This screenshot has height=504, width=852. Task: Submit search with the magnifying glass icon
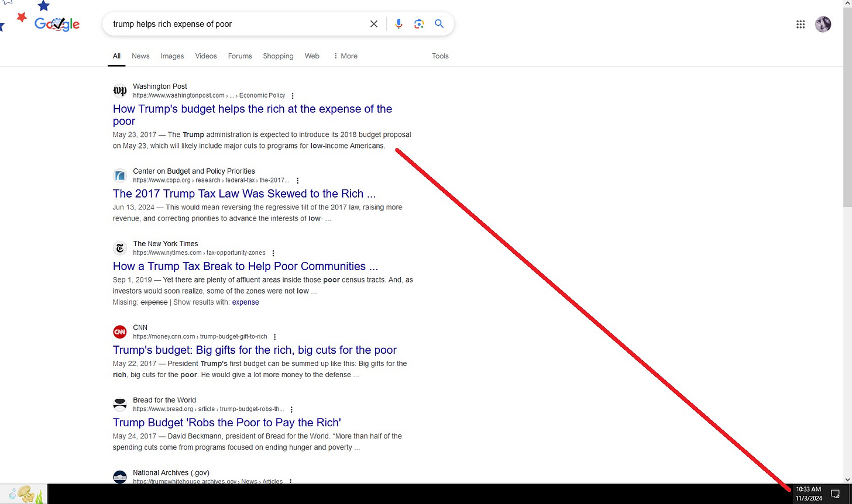click(x=439, y=24)
